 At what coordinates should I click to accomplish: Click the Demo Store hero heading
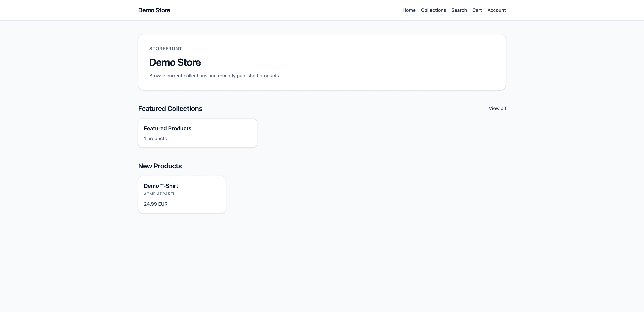click(x=175, y=62)
